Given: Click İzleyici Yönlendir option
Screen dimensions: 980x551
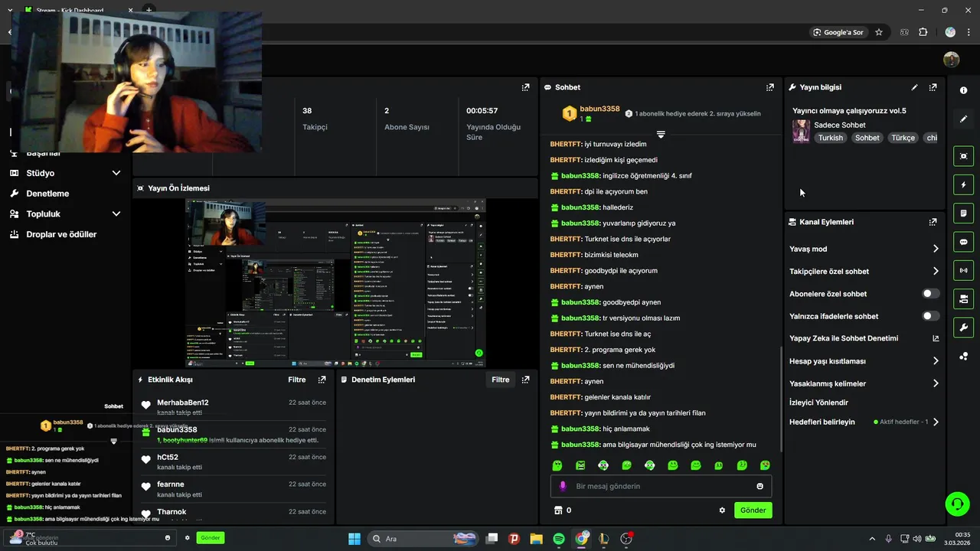Looking at the screenshot, I should [x=818, y=403].
